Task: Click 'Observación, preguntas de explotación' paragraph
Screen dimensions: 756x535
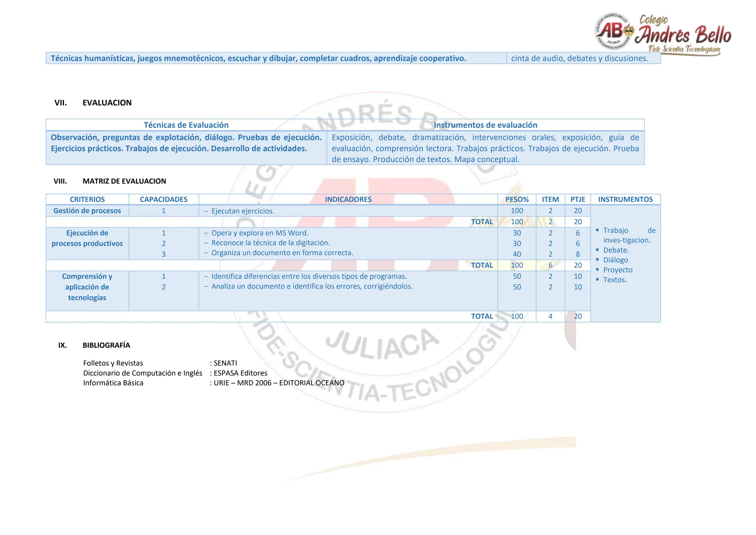Action: [186, 143]
